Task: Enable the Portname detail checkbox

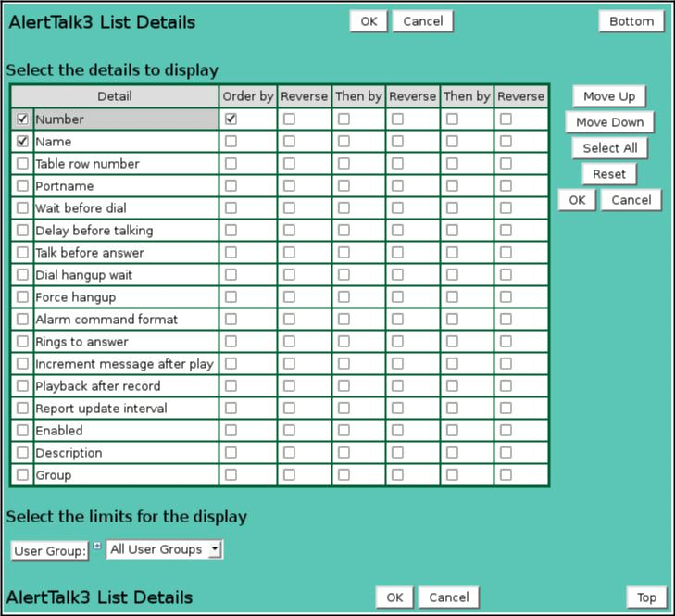Action: click(x=22, y=185)
